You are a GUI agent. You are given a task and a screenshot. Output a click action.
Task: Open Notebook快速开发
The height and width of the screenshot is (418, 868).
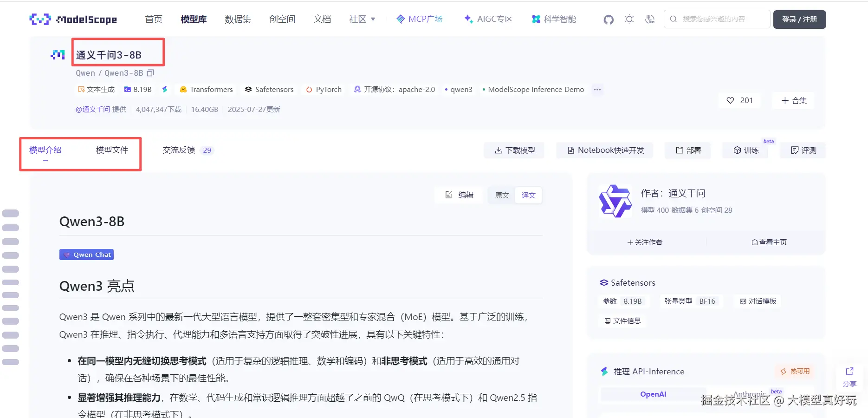pyautogui.click(x=605, y=150)
